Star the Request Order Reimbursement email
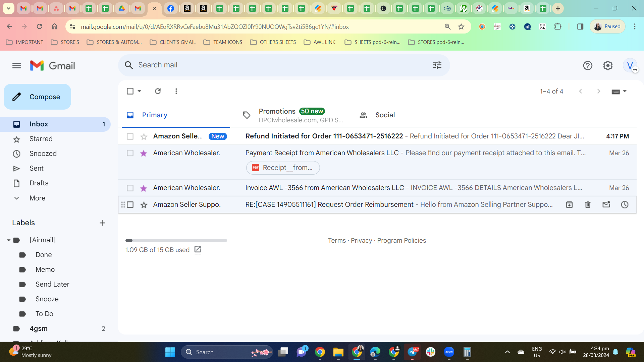The image size is (644, 362). coord(144,205)
